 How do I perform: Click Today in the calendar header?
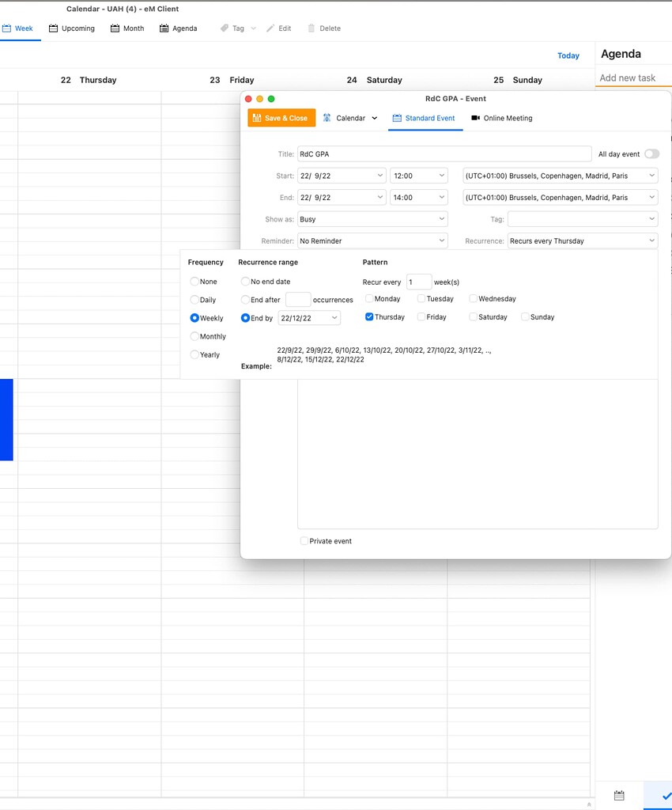pos(568,55)
